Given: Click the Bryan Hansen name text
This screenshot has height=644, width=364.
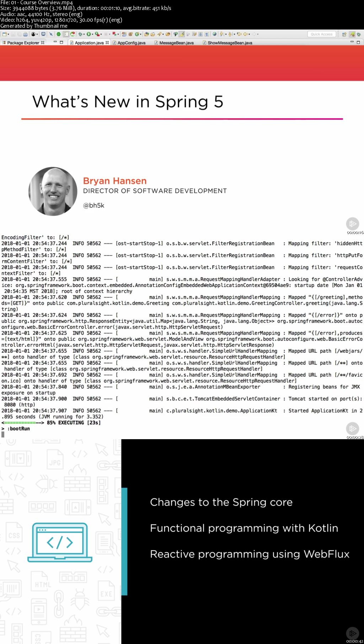Looking at the screenshot, I should click(115, 181).
